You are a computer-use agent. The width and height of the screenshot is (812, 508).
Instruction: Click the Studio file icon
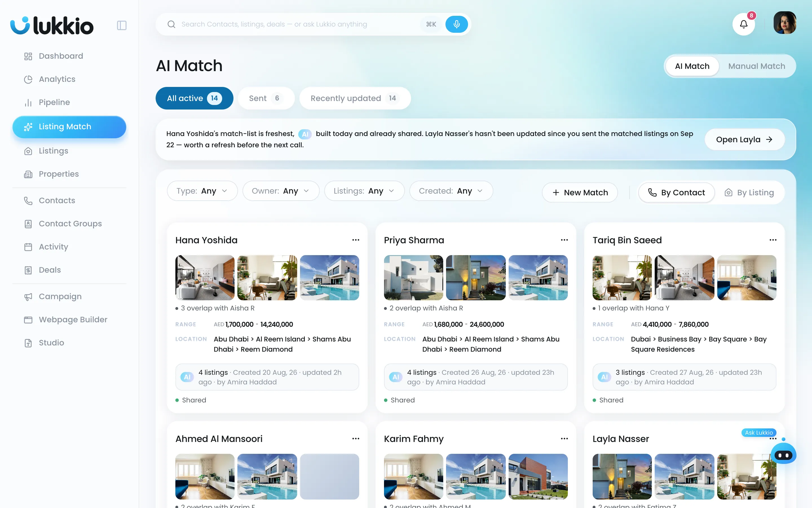click(28, 343)
